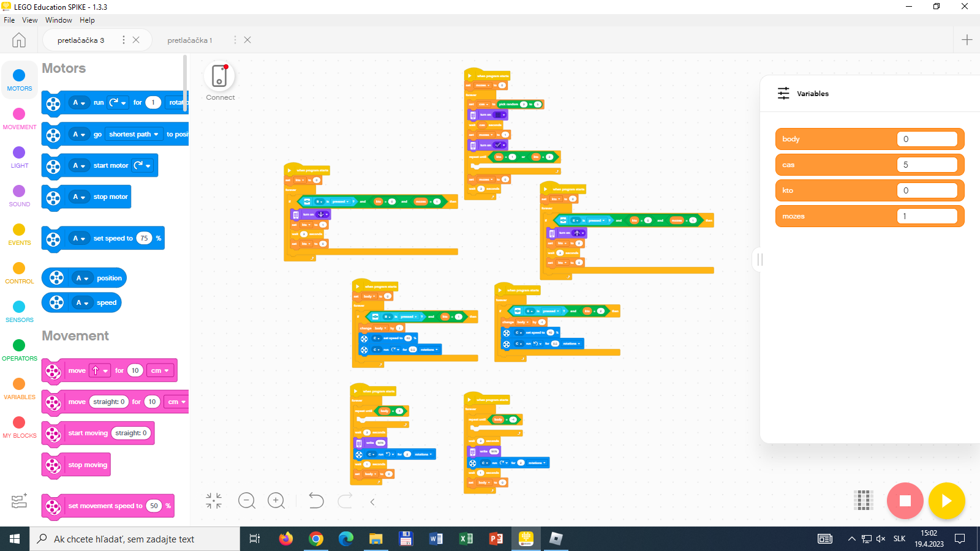Select the Sensors block category
Screen dimensions: 980x551
coord(19,311)
